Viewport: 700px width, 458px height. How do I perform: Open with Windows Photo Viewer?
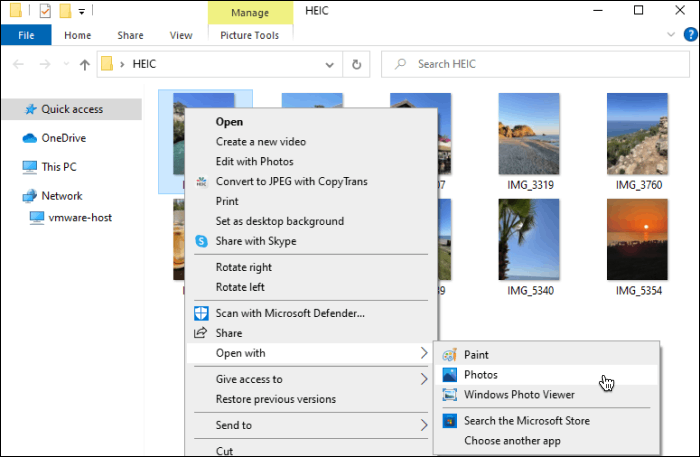(546, 395)
